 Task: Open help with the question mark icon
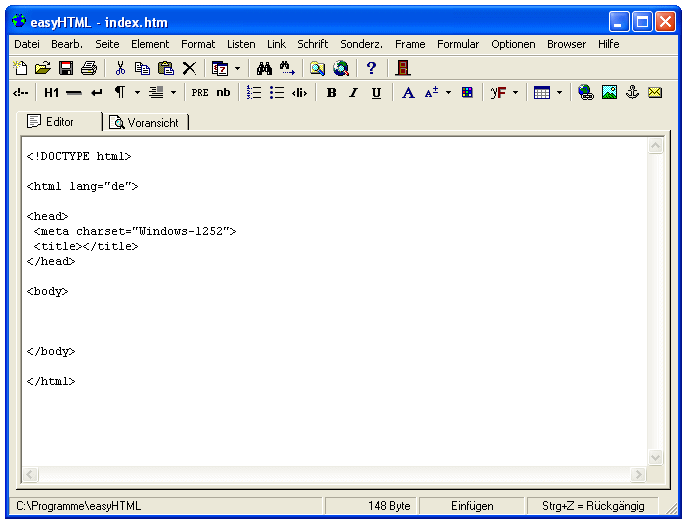point(371,68)
